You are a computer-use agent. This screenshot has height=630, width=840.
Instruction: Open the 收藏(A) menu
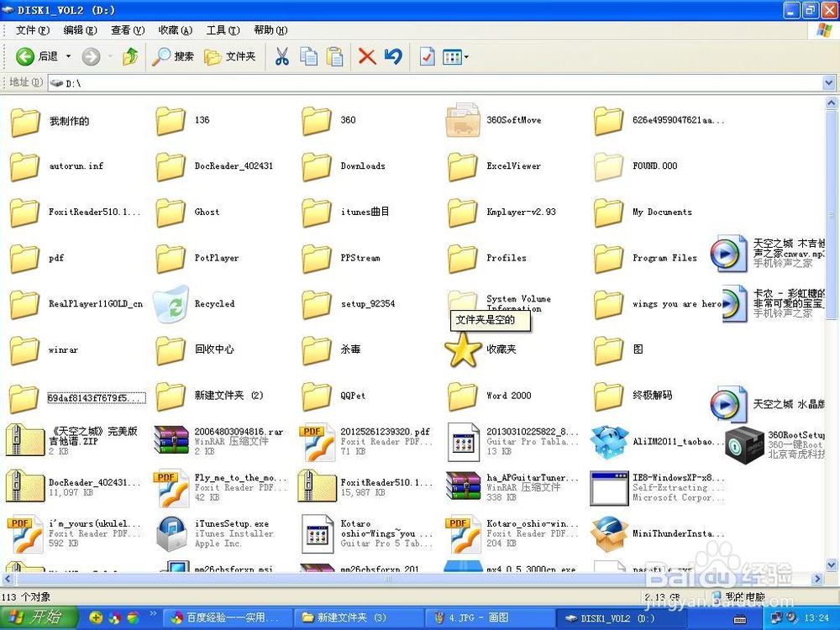(x=176, y=30)
